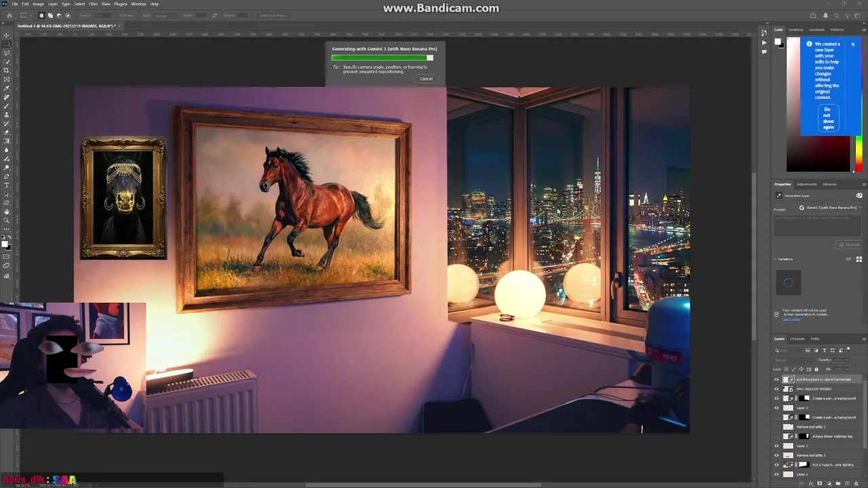The width and height of the screenshot is (868, 488).
Task: Click the Learn more link
Action: (791, 319)
